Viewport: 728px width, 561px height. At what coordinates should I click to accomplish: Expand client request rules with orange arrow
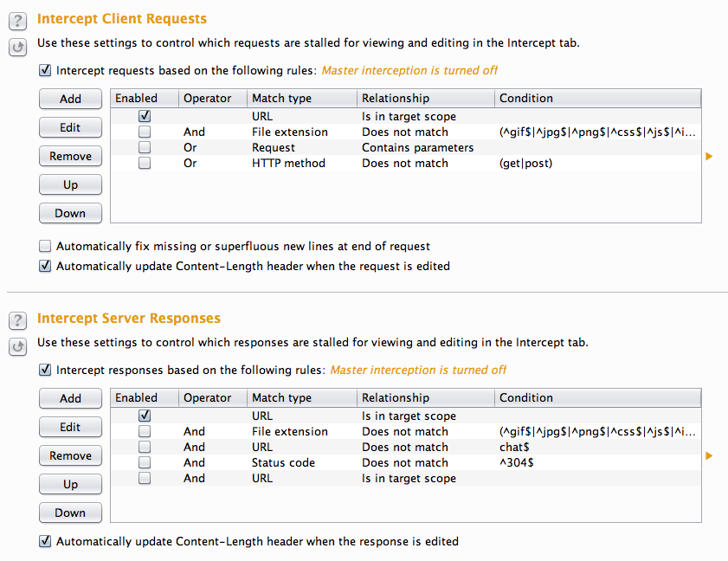click(710, 157)
